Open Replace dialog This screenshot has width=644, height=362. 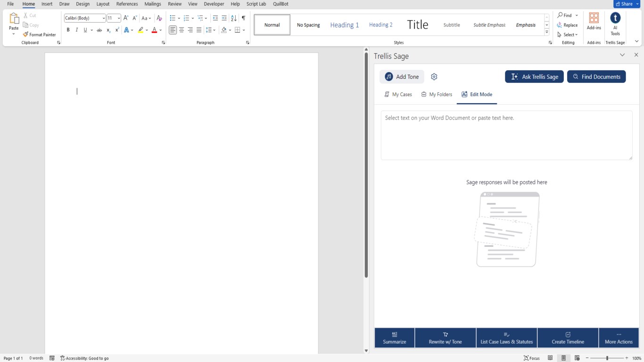coord(567,25)
